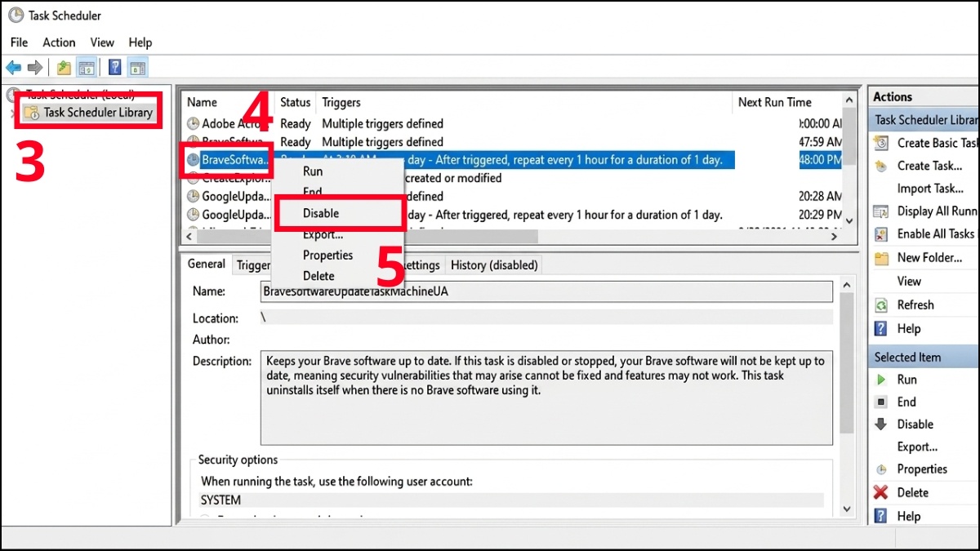Open the Help menu in the menu bar

pos(140,42)
